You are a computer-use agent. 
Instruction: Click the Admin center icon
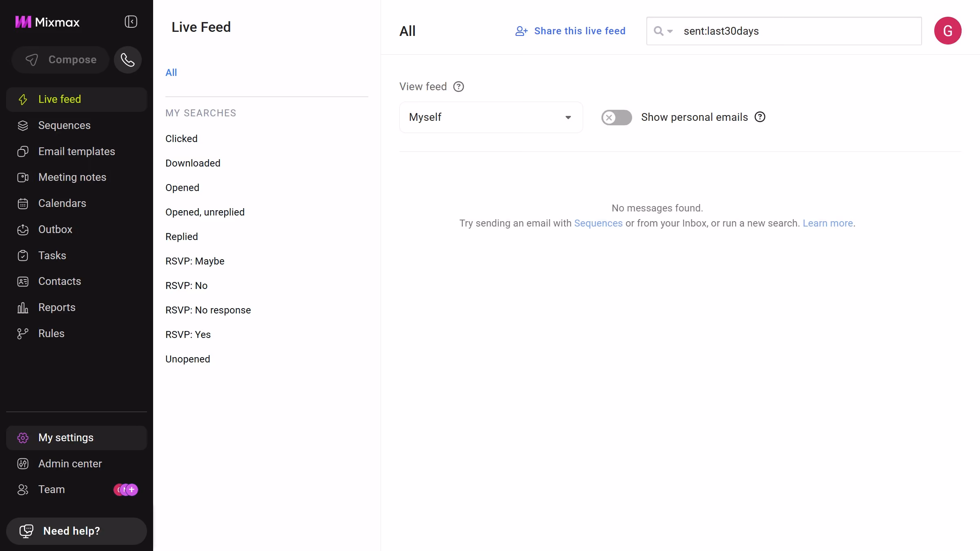23,464
